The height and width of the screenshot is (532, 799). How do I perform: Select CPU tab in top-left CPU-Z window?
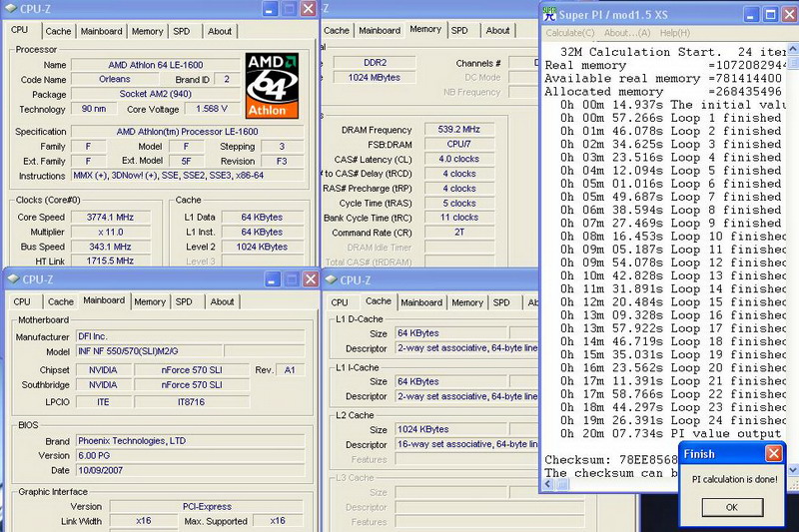19,30
